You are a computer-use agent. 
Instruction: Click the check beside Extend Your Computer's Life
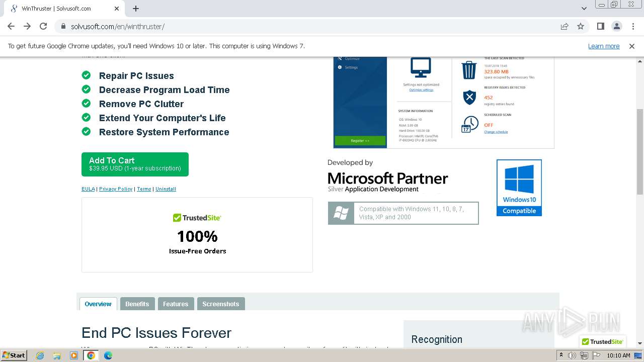tap(87, 118)
